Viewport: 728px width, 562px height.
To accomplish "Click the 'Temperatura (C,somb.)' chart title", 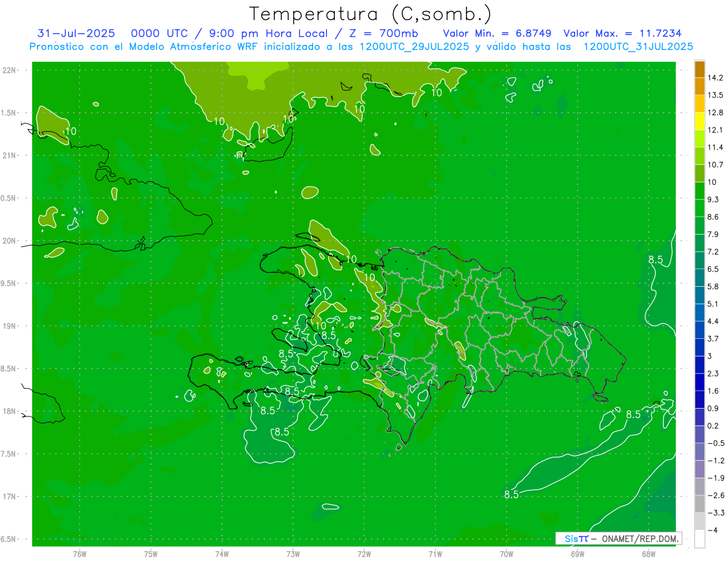I will pyautogui.click(x=370, y=14).
